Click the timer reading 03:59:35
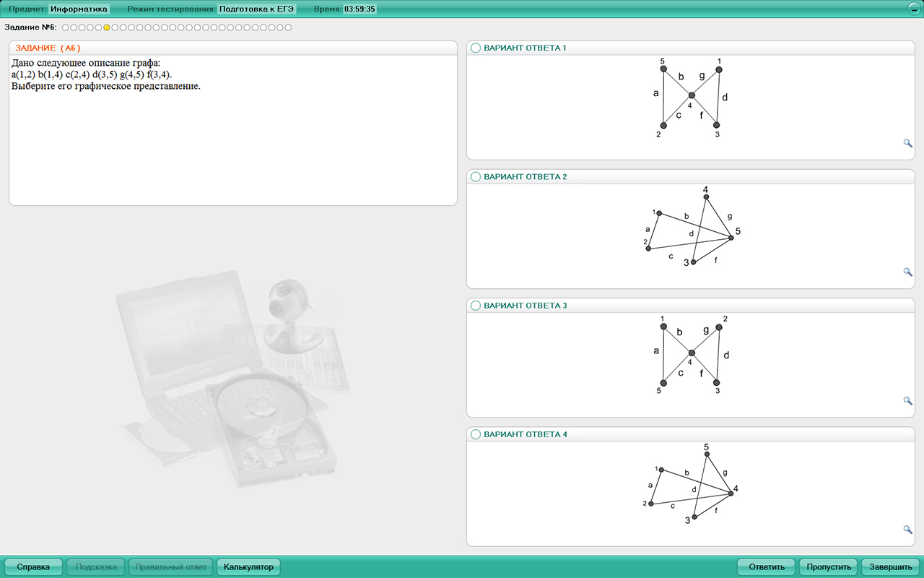Screen dimensions: 924x578 [x=359, y=9]
